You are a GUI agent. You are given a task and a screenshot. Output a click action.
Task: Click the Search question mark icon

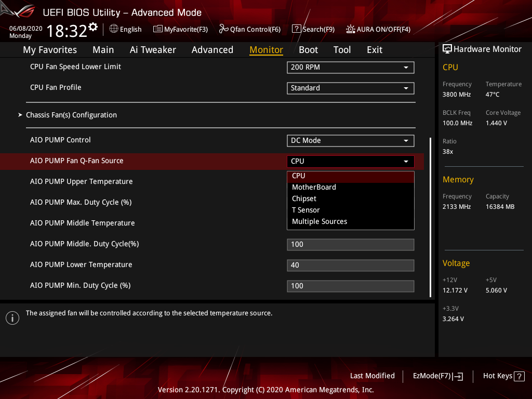click(296, 29)
